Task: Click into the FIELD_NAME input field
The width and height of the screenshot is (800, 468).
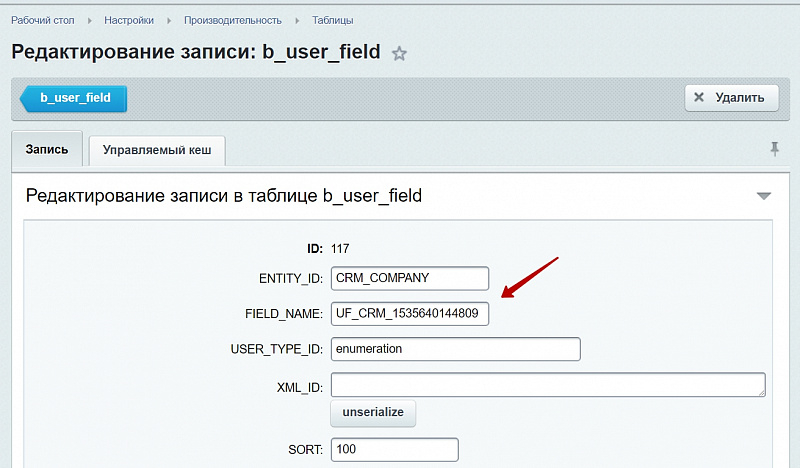Action: [x=410, y=314]
